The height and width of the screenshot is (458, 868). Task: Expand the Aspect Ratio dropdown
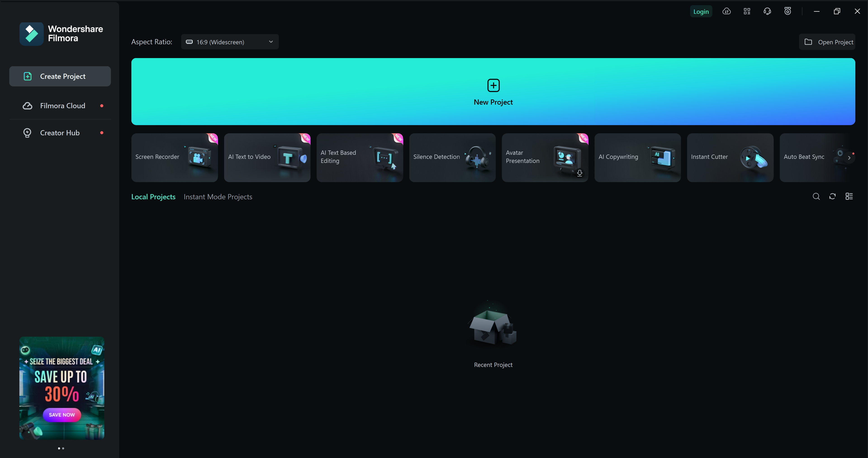[x=230, y=42]
